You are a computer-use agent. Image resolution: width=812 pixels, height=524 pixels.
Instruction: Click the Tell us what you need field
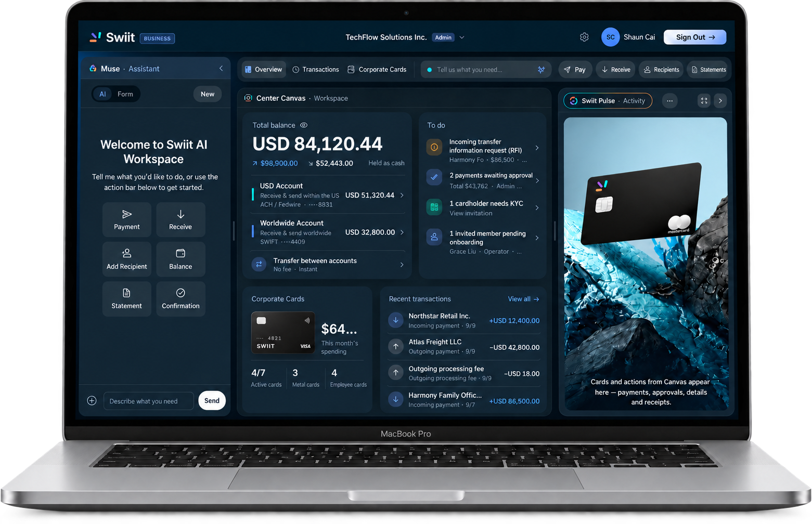[x=486, y=70]
